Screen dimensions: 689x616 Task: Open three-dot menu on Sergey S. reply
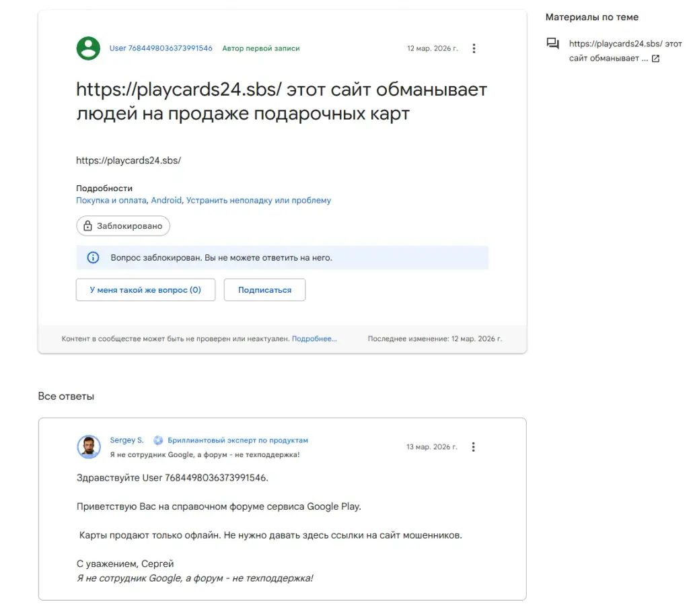tap(473, 447)
